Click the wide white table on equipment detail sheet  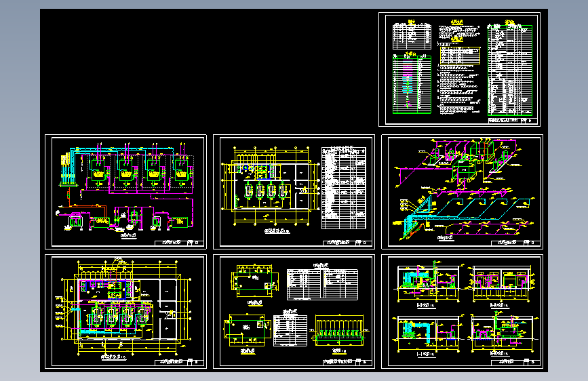pos(323,284)
